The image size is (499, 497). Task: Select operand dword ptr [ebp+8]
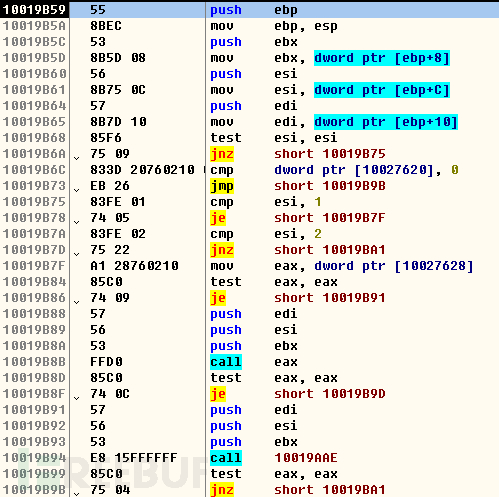point(382,58)
